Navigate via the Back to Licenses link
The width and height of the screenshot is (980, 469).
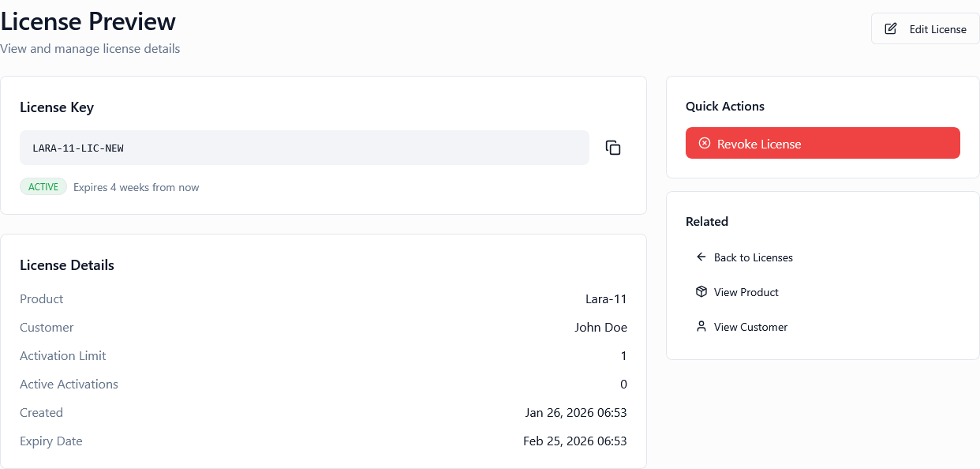point(753,257)
